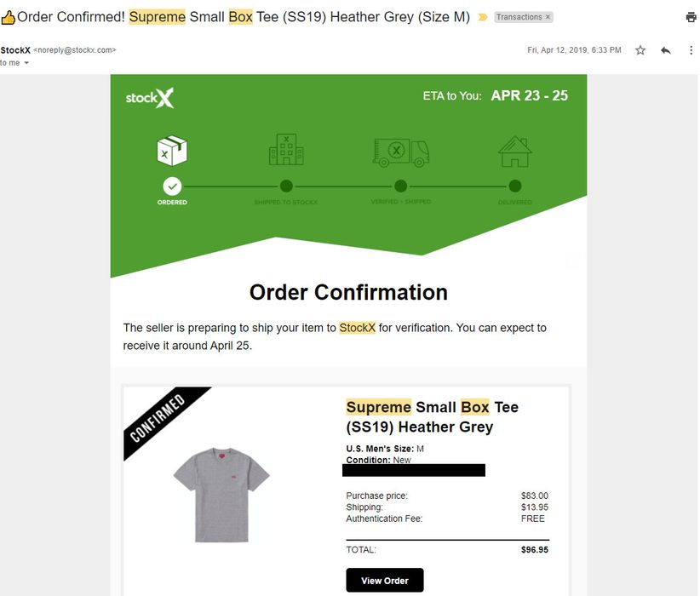This screenshot has width=700, height=596.
Task: Click the house delivered icon
Action: click(x=514, y=152)
